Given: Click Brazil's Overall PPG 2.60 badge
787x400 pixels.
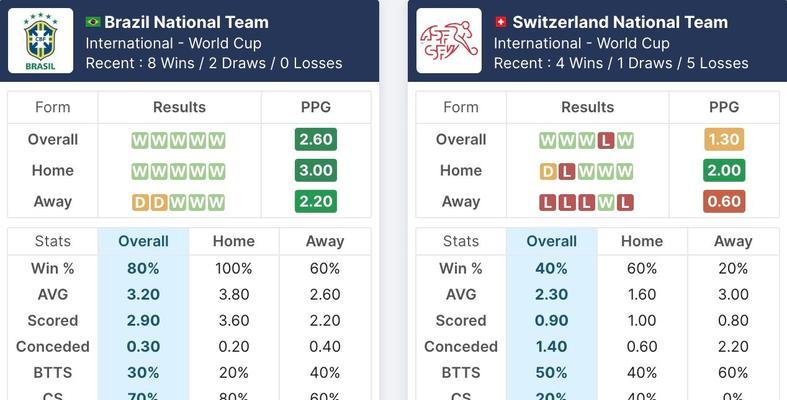Looking at the screenshot, I should point(316,140).
